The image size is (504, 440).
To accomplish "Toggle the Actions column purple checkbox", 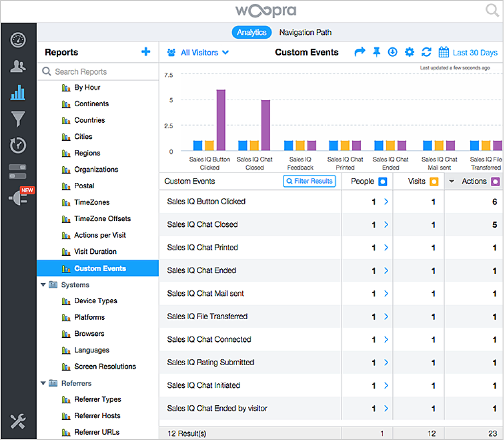I will [x=495, y=181].
